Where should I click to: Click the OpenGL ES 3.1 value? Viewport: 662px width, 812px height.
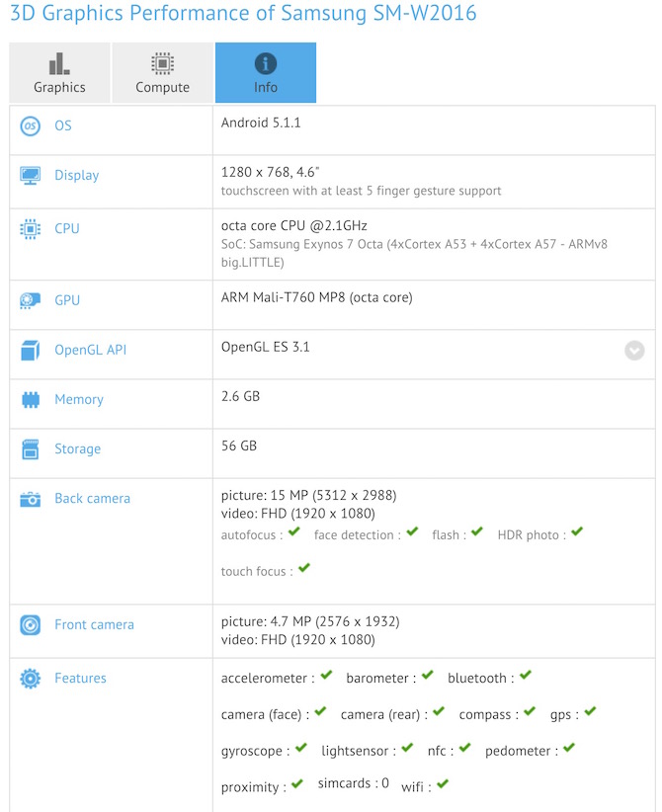pos(265,347)
